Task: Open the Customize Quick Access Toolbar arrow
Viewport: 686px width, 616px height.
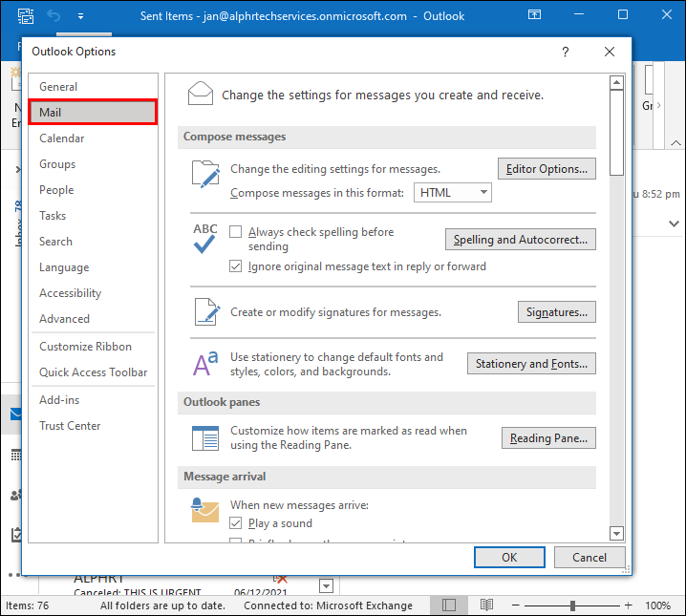Action: (80, 16)
